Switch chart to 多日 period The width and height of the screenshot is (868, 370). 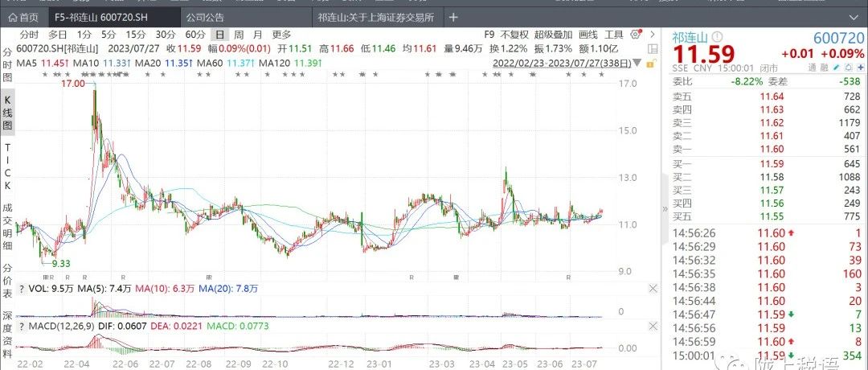[57, 35]
